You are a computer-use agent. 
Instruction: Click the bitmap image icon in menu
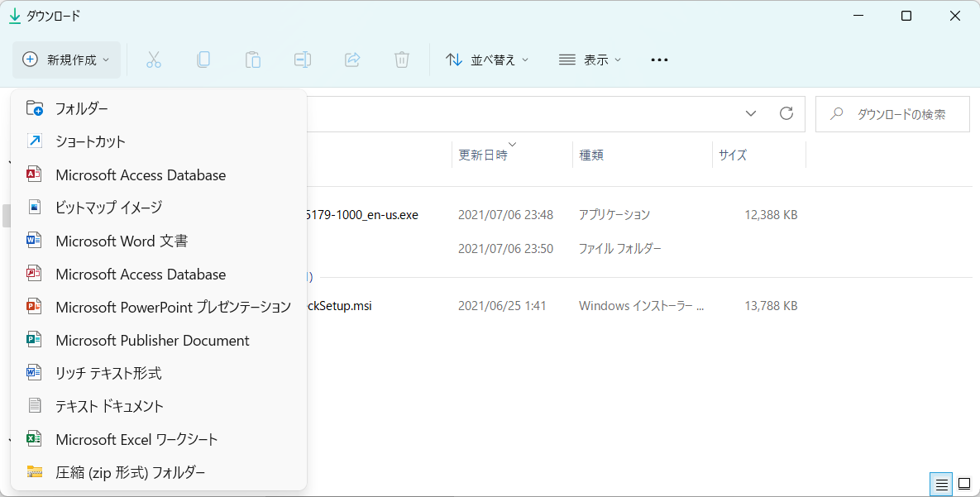coord(35,207)
